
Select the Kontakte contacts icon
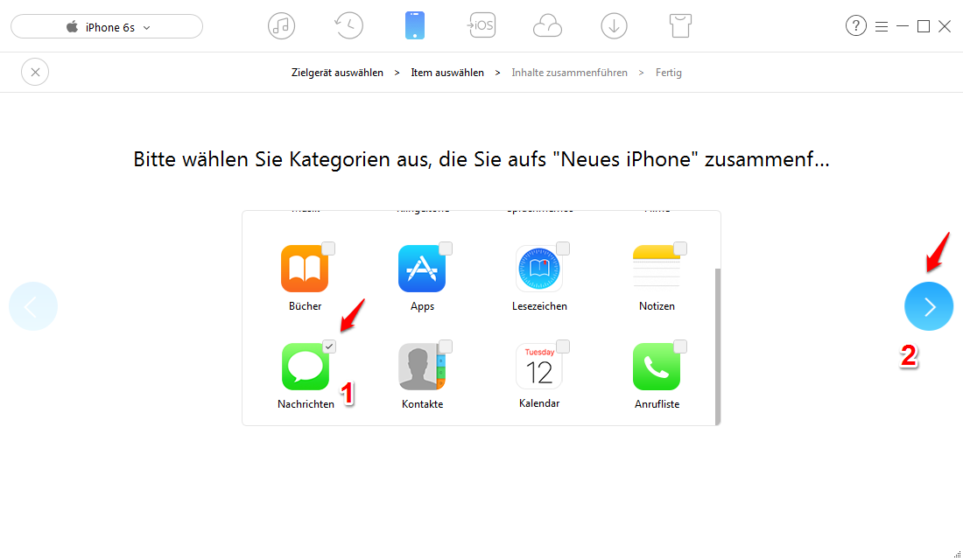(422, 367)
